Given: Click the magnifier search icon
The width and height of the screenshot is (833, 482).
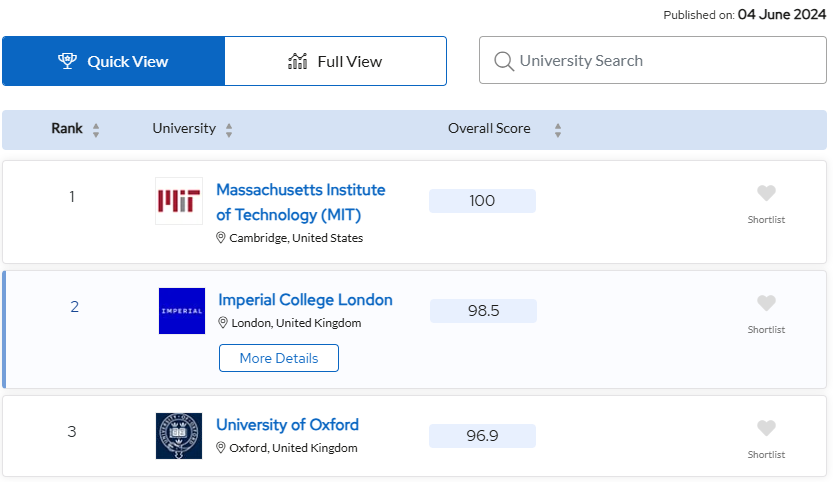Looking at the screenshot, I should pos(504,61).
